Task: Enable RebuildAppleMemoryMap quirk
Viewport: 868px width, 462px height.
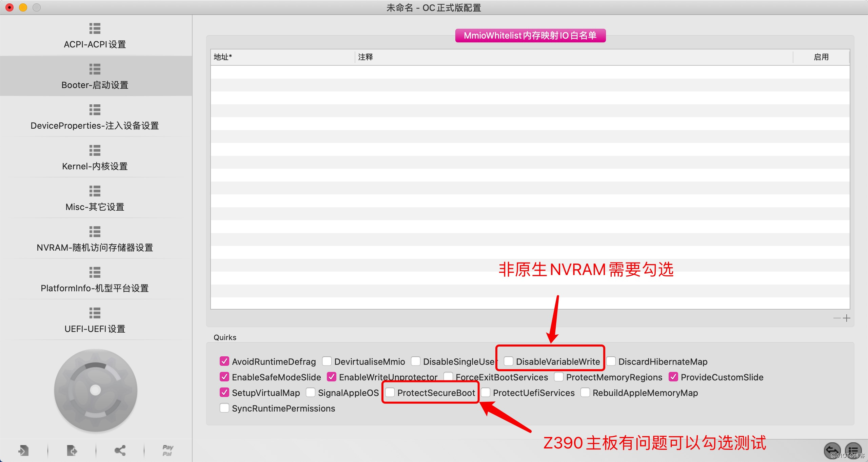Action: click(585, 392)
